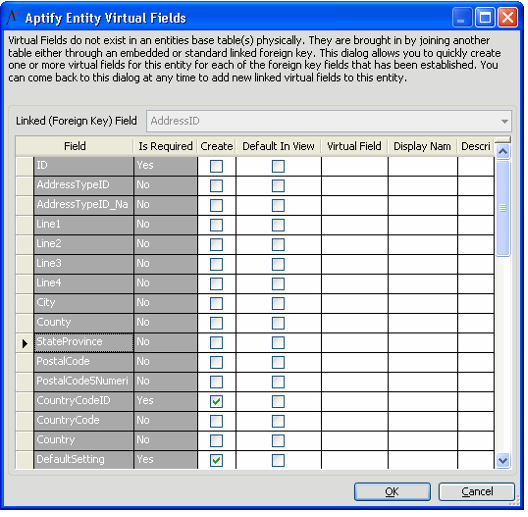
Task: Click the Aptify title bar icon
Action: tap(13, 17)
